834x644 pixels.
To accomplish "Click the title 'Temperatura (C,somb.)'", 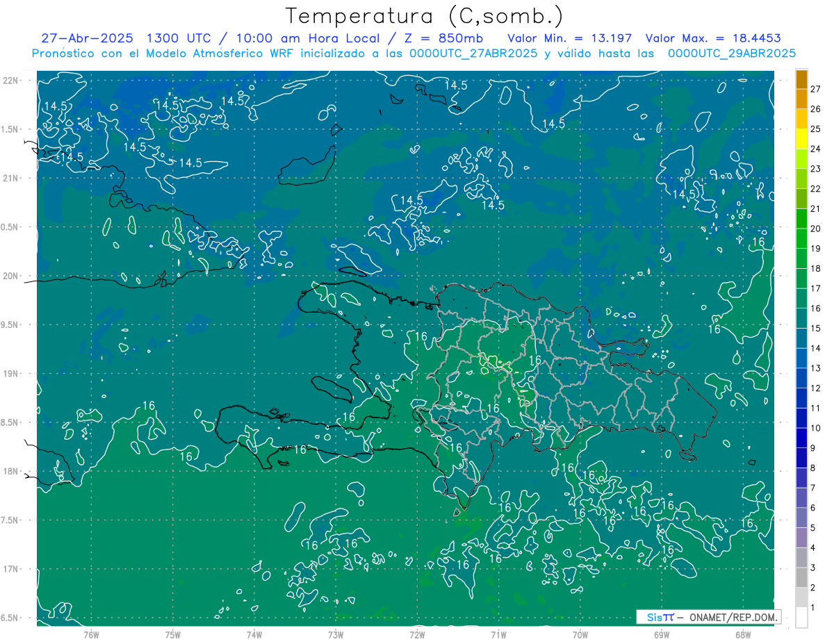I will [425, 16].
